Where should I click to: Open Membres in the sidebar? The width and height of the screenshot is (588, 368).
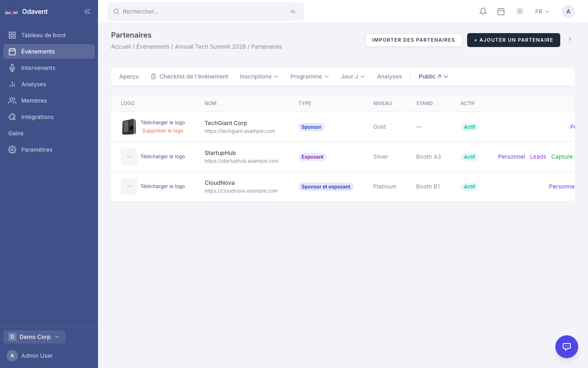(x=49, y=101)
